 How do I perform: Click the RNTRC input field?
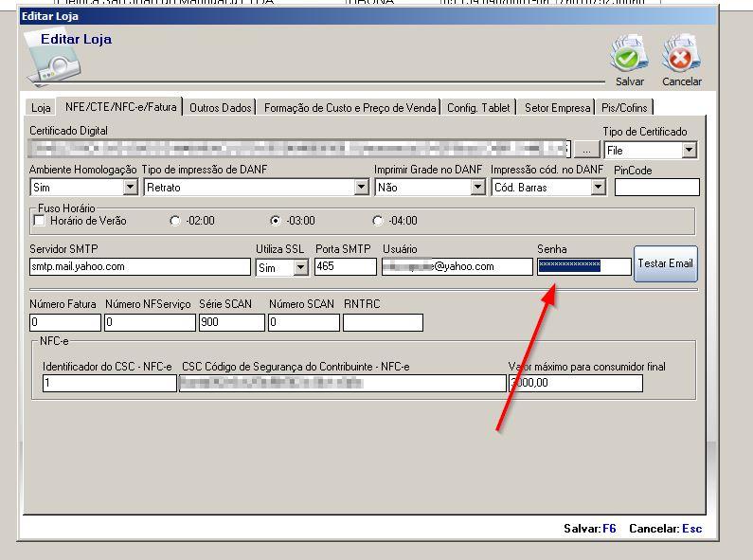pyautogui.click(x=383, y=322)
